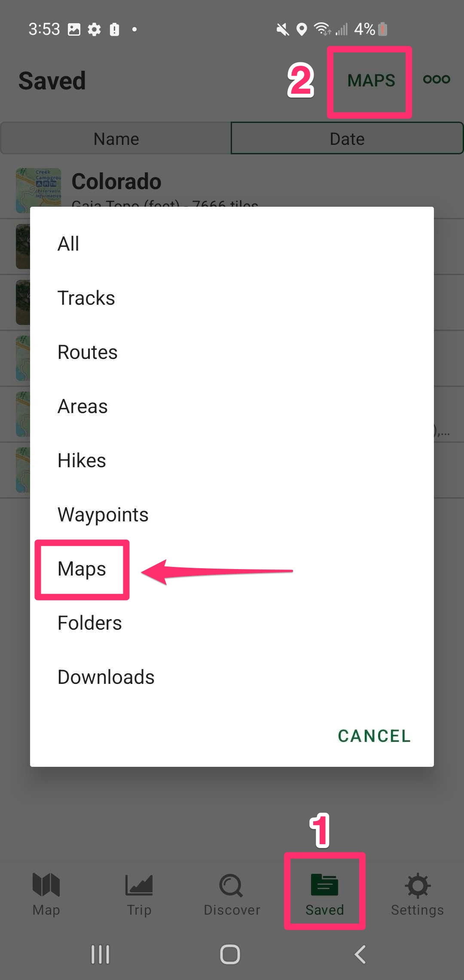Switch sorting to the Name tab

(x=116, y=138)
